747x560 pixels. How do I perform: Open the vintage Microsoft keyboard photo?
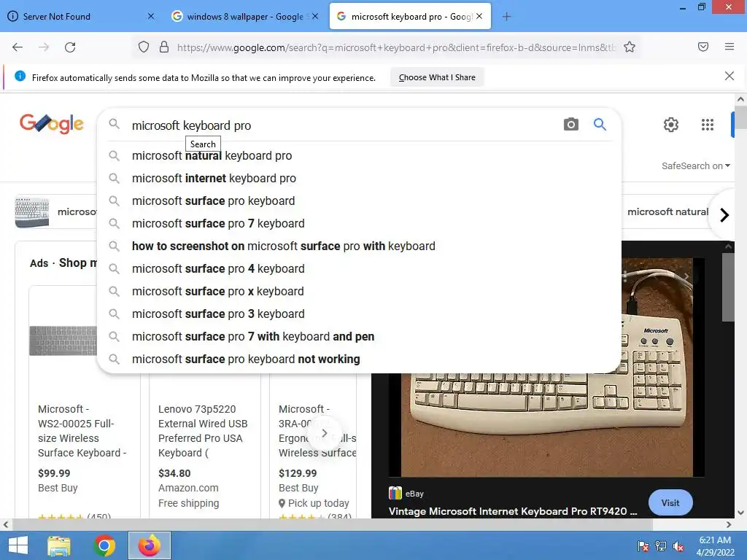coord(546,424)
